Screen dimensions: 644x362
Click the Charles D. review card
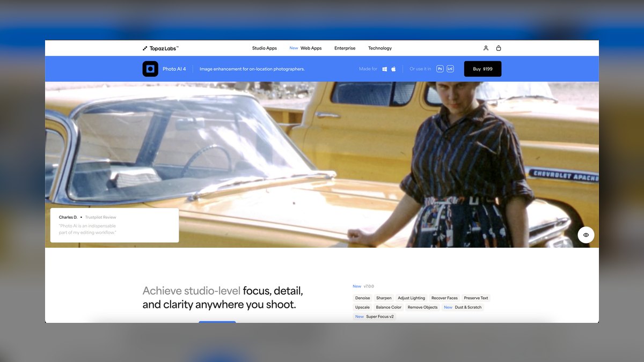point(114,225)
